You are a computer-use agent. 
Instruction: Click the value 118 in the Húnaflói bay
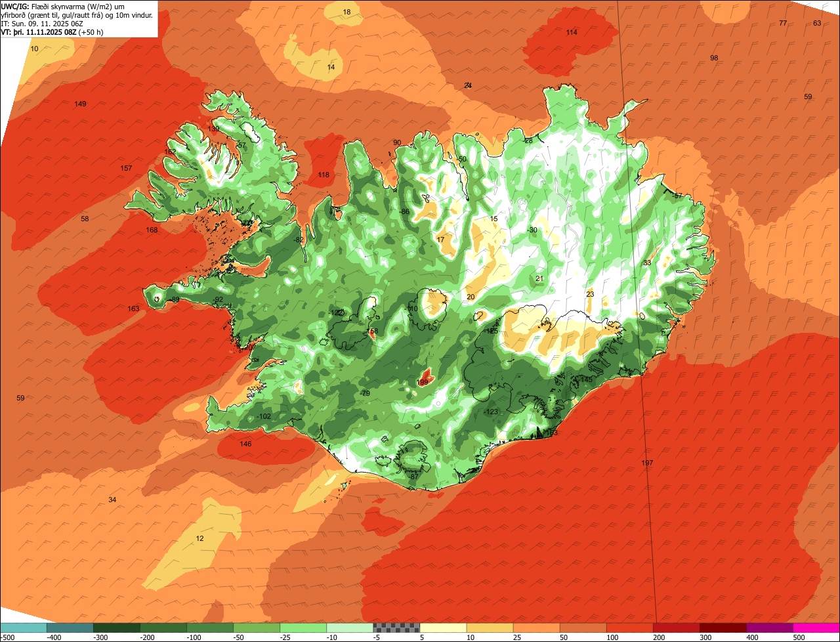click(324, 175)
